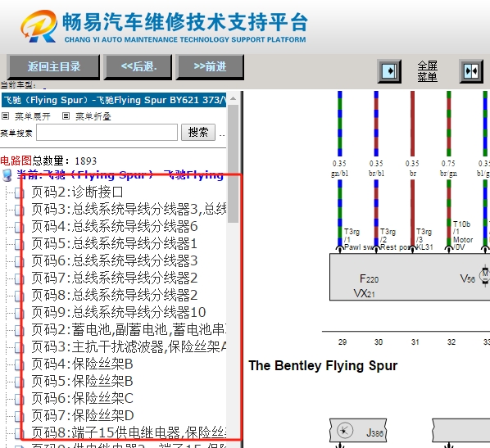Click the scroll-up arrow of tree panel
The image size is (490, 448).
pos(233,98)
